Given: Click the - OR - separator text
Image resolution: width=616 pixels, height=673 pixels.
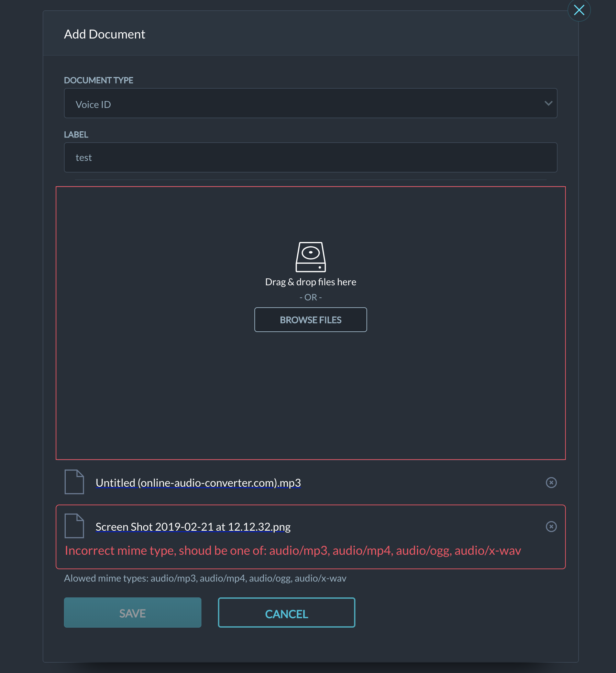Looking at the screenshot, I should [x=310, y=297].
